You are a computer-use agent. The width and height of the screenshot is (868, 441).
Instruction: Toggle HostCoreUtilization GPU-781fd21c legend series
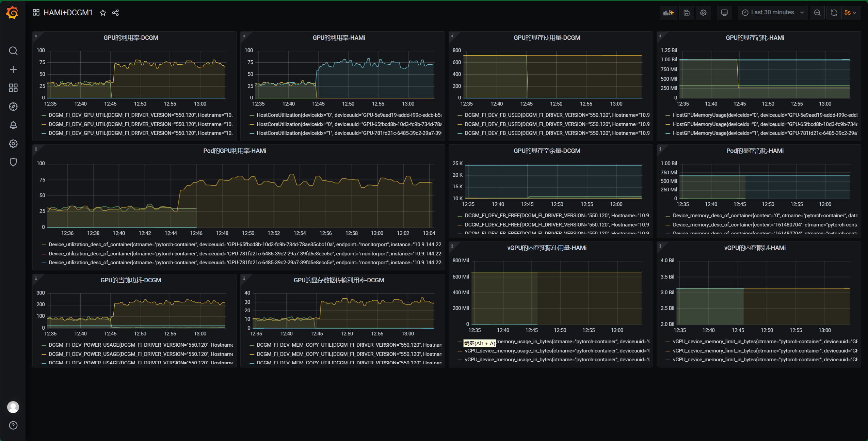[349, 133]
